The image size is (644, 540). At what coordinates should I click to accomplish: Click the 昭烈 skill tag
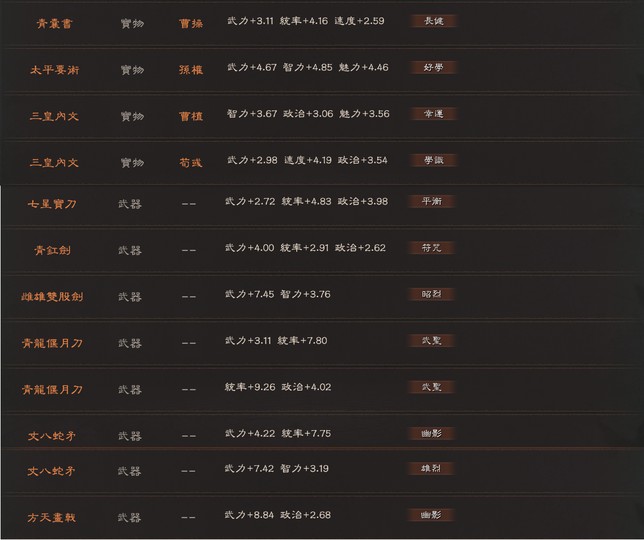point(431,294)
